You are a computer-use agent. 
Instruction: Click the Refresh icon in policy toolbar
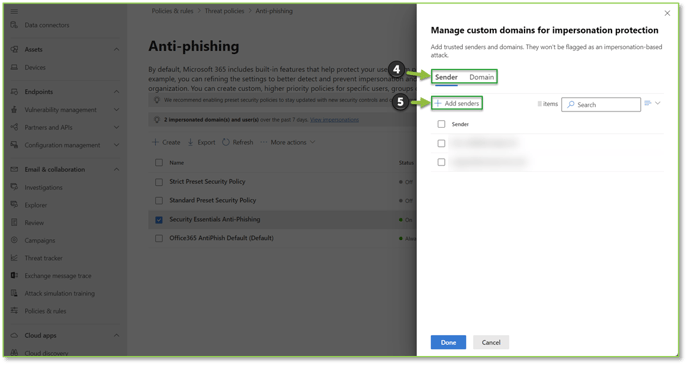click(x=226, y=142)
